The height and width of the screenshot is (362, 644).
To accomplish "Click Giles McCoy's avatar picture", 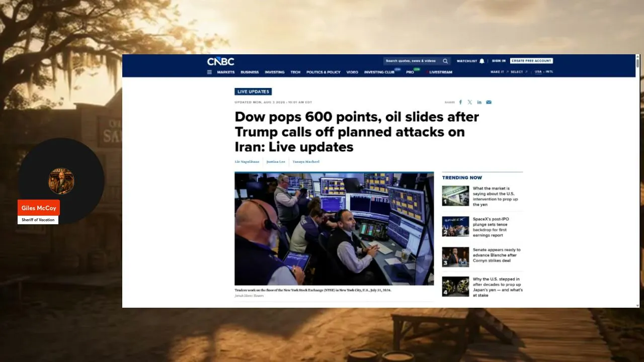I will coord(61,181).
